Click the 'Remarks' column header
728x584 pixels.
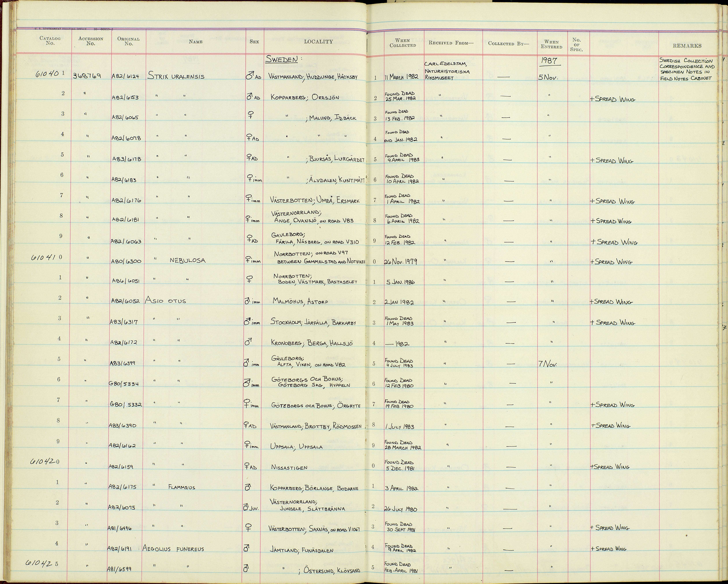(687, 46)
